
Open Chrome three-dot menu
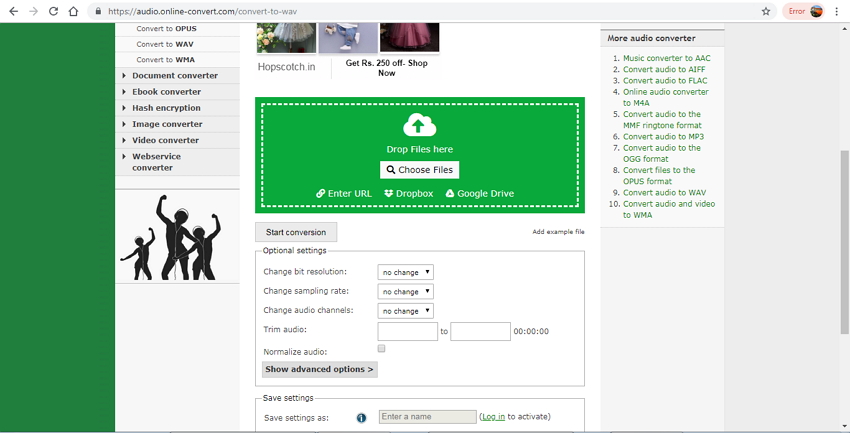point(837,11)
